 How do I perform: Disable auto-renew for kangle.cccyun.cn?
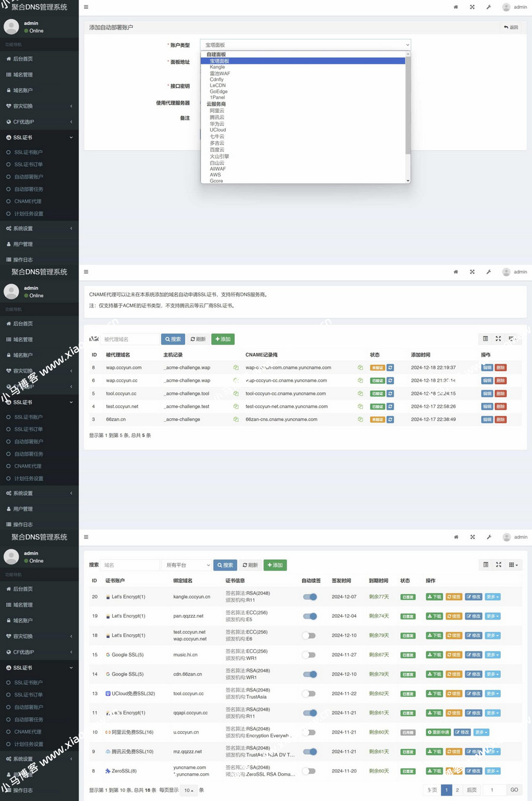click(x=310, y=597)
